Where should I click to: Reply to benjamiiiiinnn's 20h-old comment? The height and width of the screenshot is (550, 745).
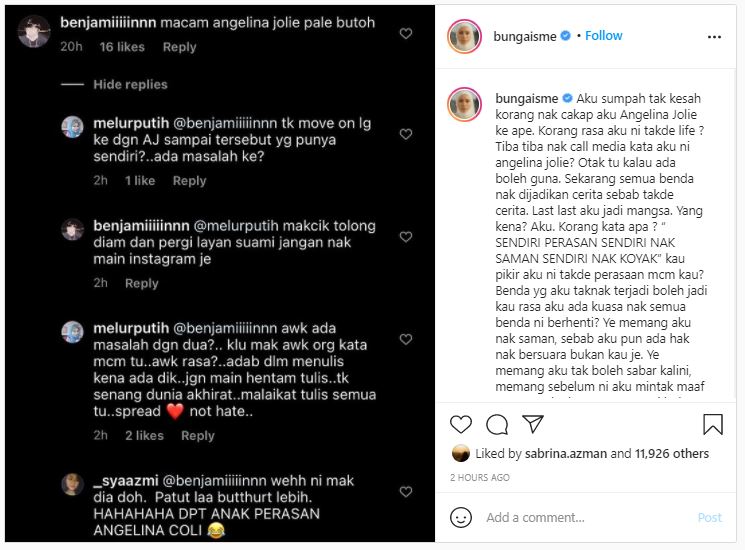point(179,47)
